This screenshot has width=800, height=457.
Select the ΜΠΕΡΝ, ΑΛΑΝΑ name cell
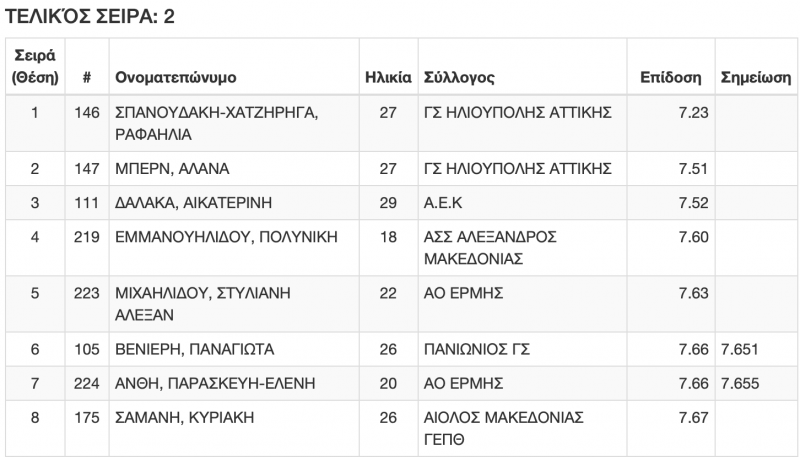[165, 168]
